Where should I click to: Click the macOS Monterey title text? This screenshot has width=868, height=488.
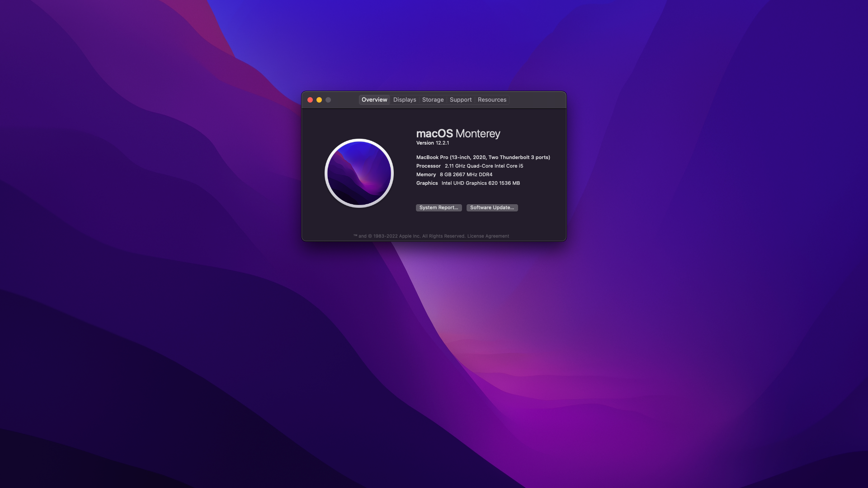pos(458,134)
